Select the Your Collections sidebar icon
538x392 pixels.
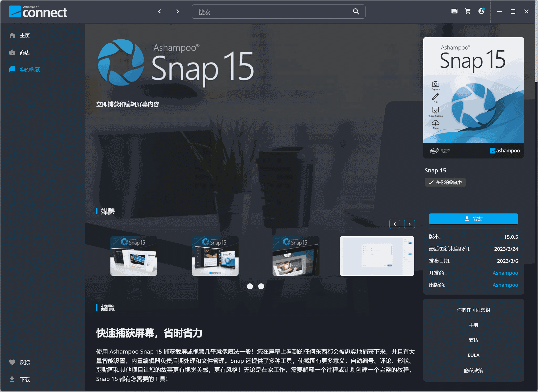click(12, 69)
